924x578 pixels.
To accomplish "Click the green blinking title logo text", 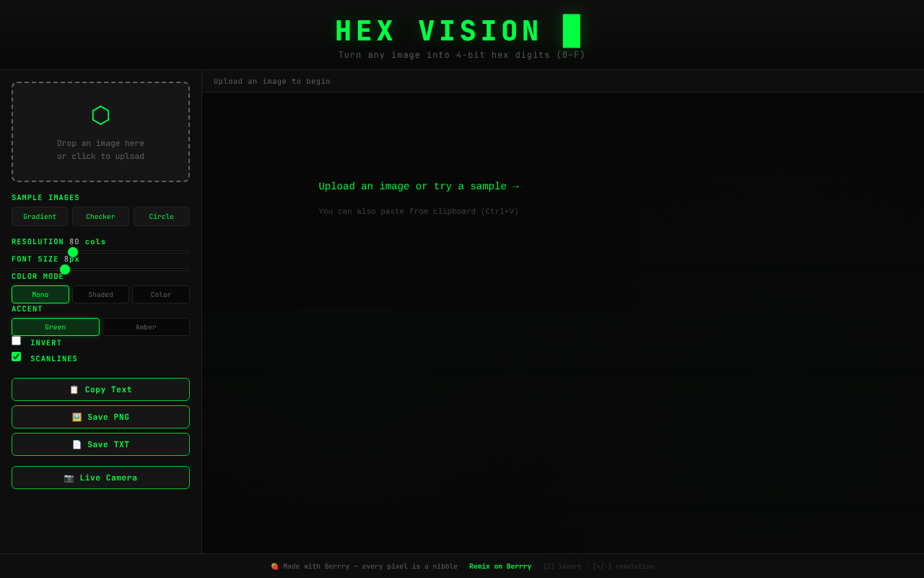I will pos(437,30).
